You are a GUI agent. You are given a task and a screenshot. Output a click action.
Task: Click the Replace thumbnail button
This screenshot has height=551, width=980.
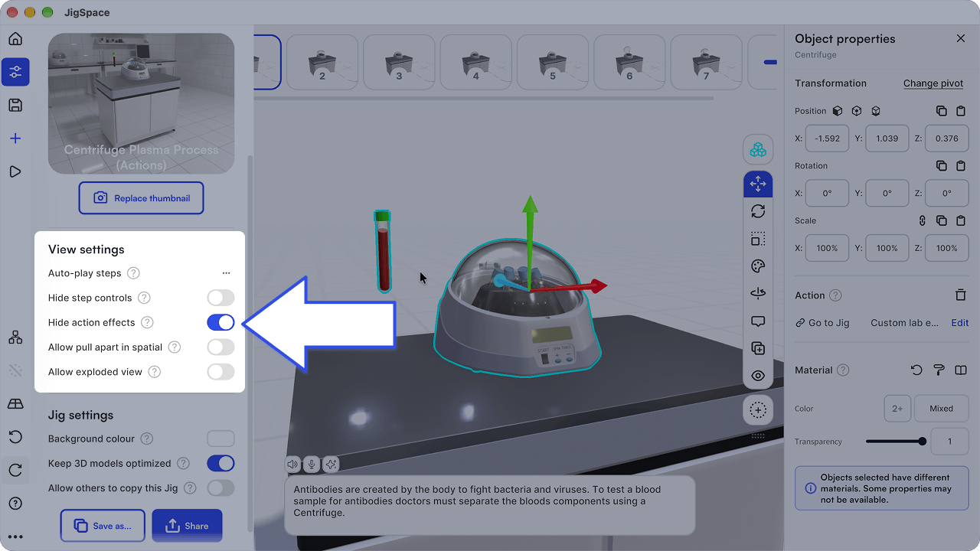pyautogui.click(x=142, y=198)
